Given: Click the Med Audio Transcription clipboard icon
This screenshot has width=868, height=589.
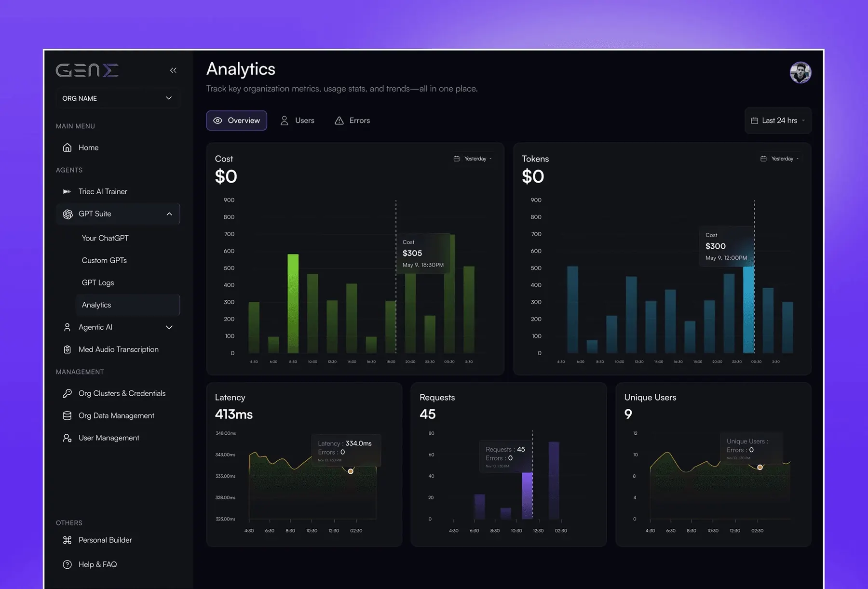Looking at the screenshot, I should pyautogui.click(x=68, y=349).
